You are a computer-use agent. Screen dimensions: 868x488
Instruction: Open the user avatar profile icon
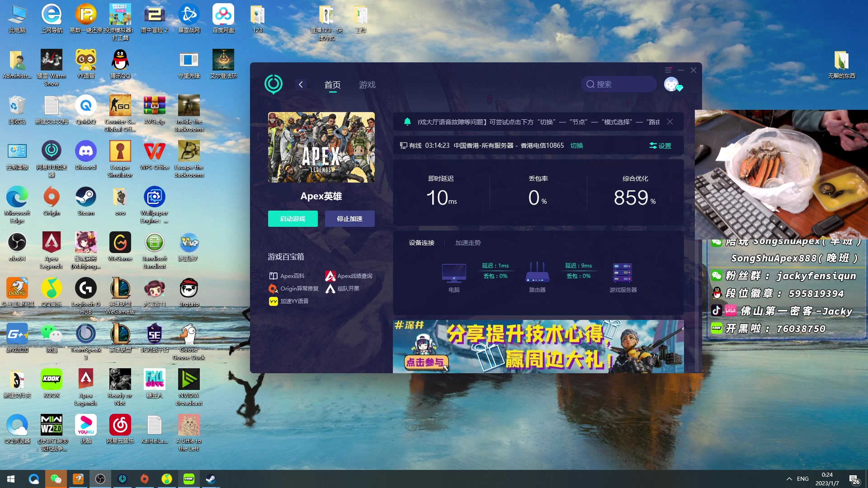pos(672,84)
